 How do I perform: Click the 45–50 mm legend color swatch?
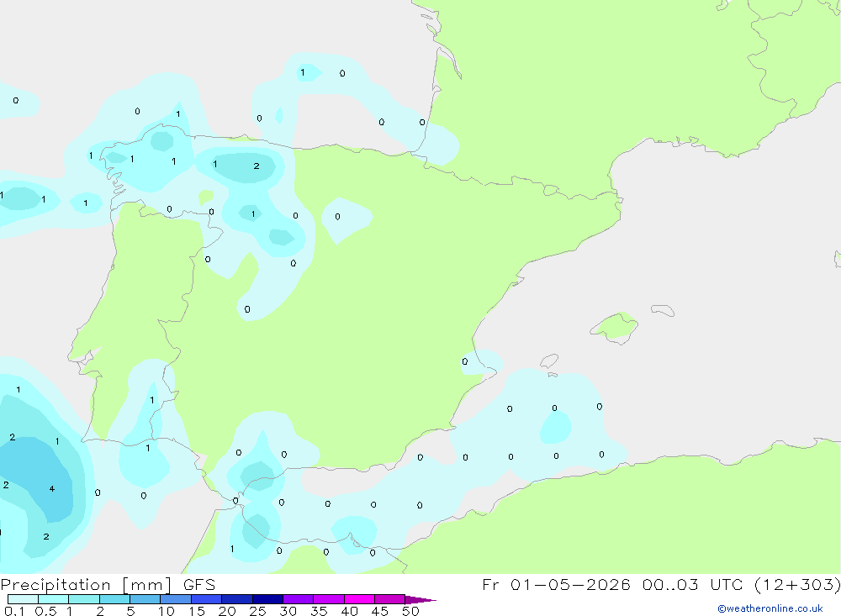(x=390, y=599)
